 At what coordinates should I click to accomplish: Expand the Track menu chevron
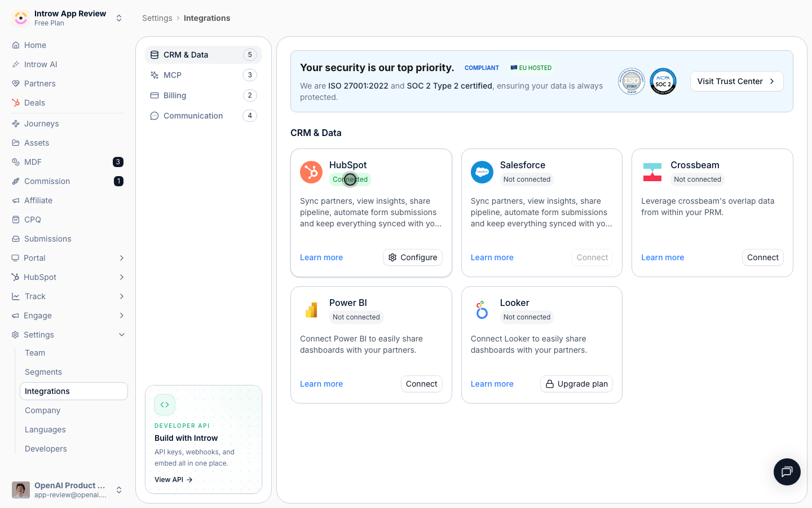pos(122,296)
